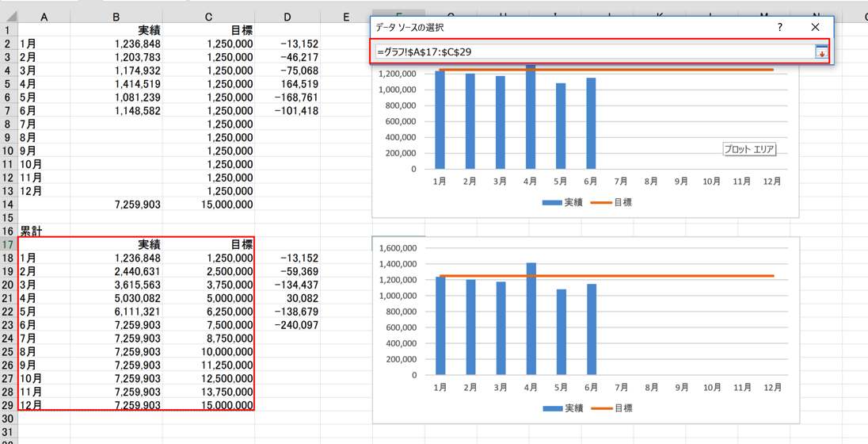Viewport: 868px width, 444px height.
Task: Select target cell 13,750,000
Action: pos(209,392)
